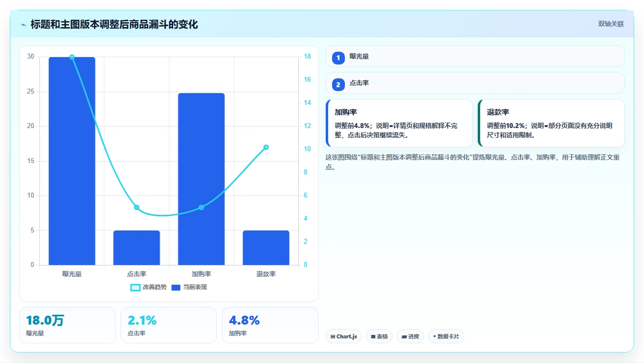Viewport: 644px width, 363px height.
Task: Click the trend line point above 退款率 bar
Action: click(x=266, y=147)
